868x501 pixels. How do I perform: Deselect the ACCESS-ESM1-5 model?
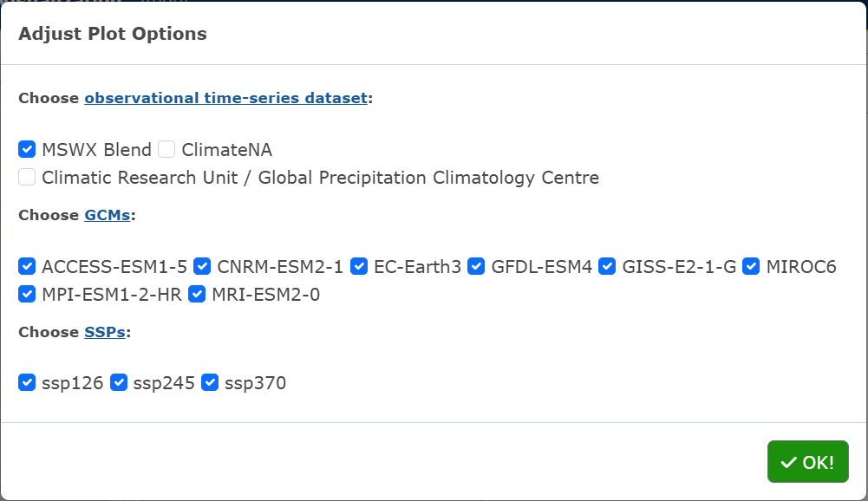tap(27, 266)
